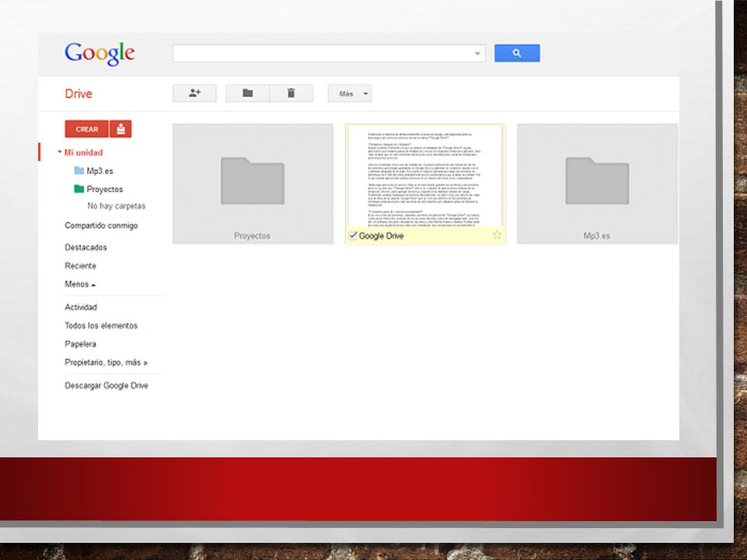747x560 pixels.
Task: Open Compartido conmigo in sidebar
Action: pos(101,226)
